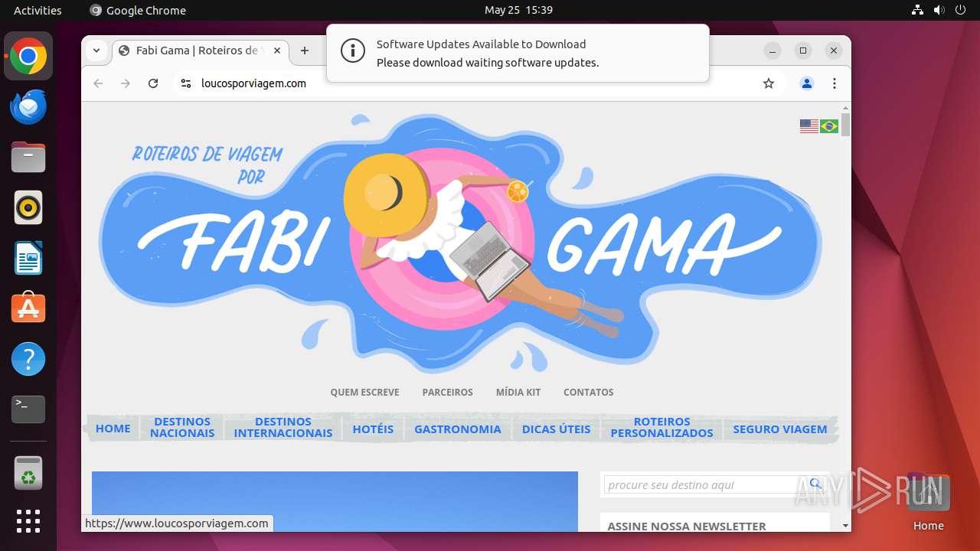Launch Terminal from the dock
Screen dimensions: 980x551
point(28,409)
